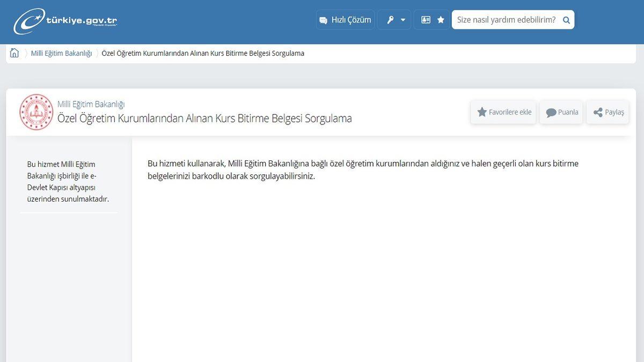644x362 pixels.
Task: Click the share icon on the Paylaş button
Action: pyautogui.click(x=597, y=112)
